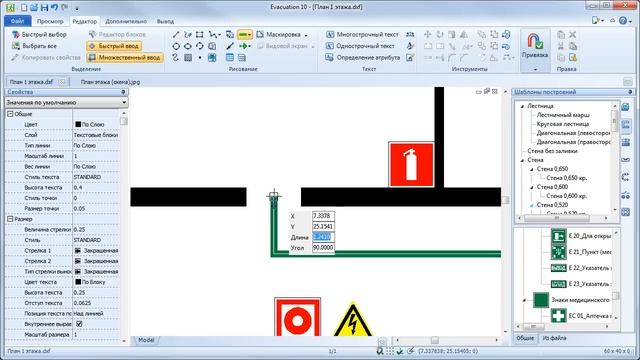The height and width of the screenshot is (360, 640).
Task: Click the Find and replace text icon
Action: click(410, 35)
